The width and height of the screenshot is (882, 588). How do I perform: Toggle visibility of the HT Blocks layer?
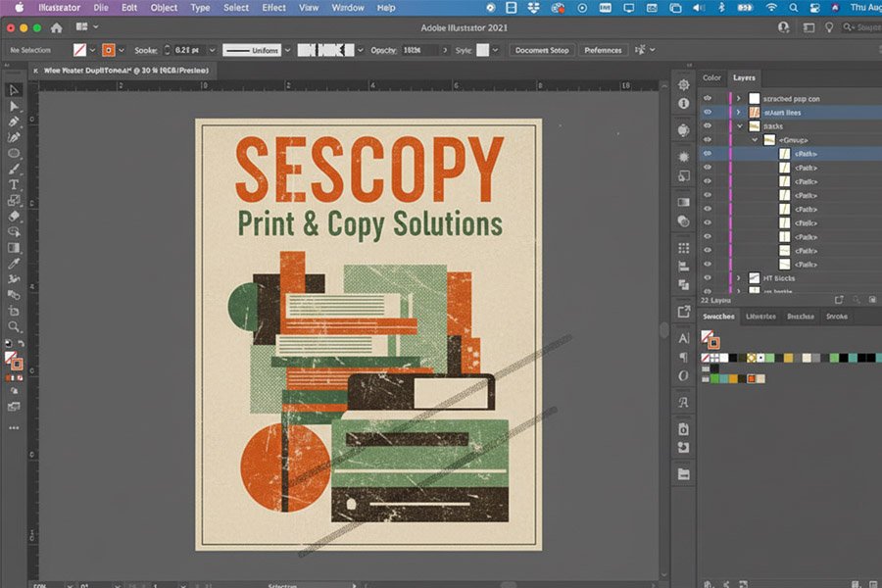[x=708, y=278]
